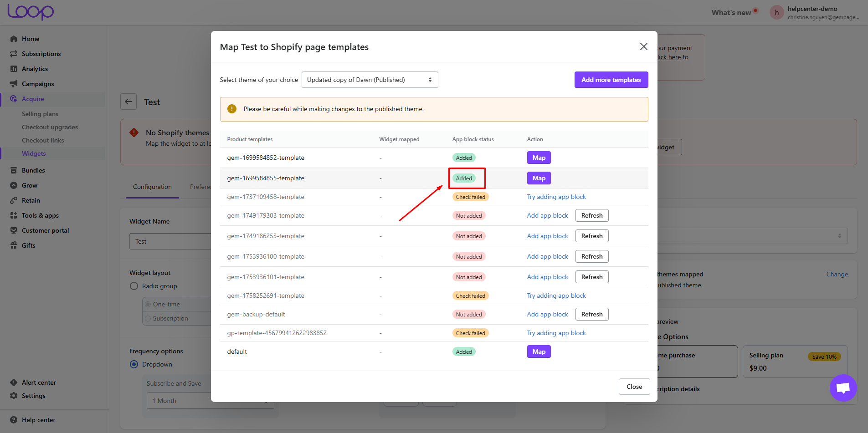The image size is (868, 433).
Task: Open the helpcenter-demo account menu
Action: (x=814, y=13)
